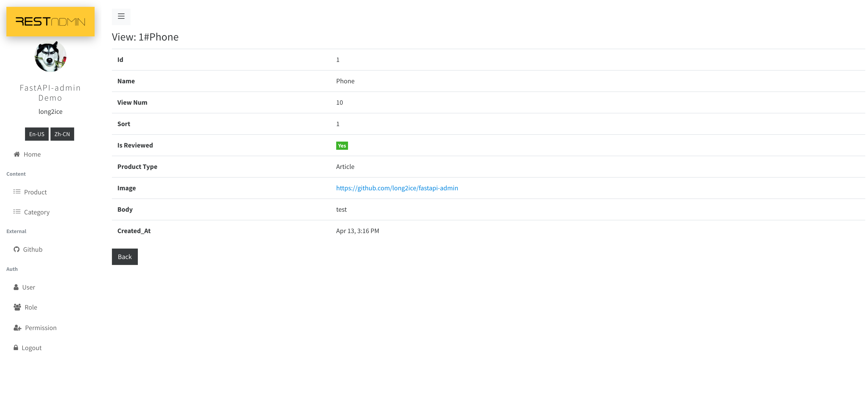Click the Category list icon
The height and width of the screenshot is (412, 868).
[17, 212]
